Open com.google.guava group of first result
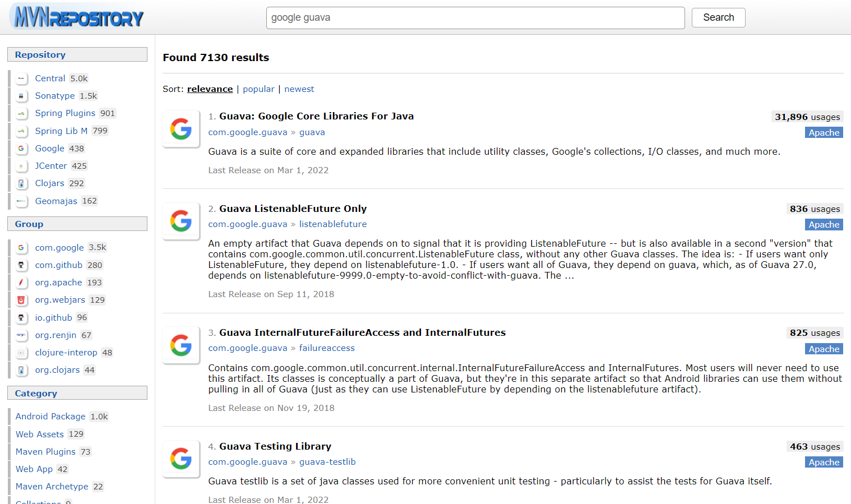The width and height of the screenshot is (851, 504). coord(248,132)
